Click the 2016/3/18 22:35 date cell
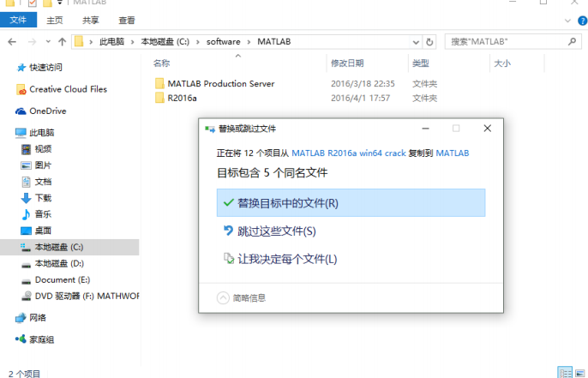The width and height of the screenshot is (588, 378). pos(363,84)
